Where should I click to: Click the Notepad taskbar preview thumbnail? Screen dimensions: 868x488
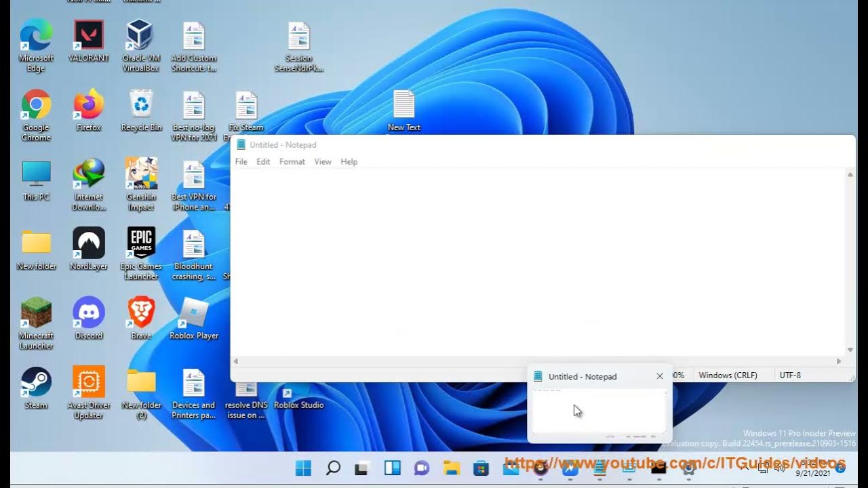click(x=599, y=411)
